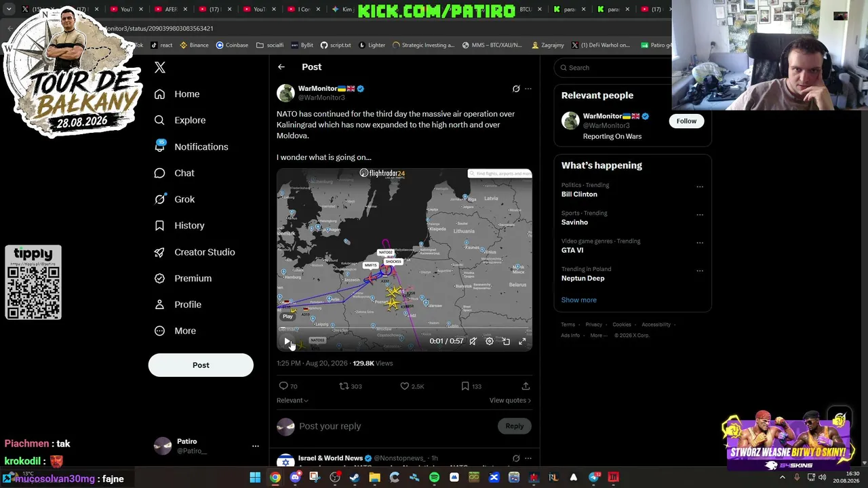Bookmark the post with 133 bookmarks
868x488 pixels.
point(471,386)
